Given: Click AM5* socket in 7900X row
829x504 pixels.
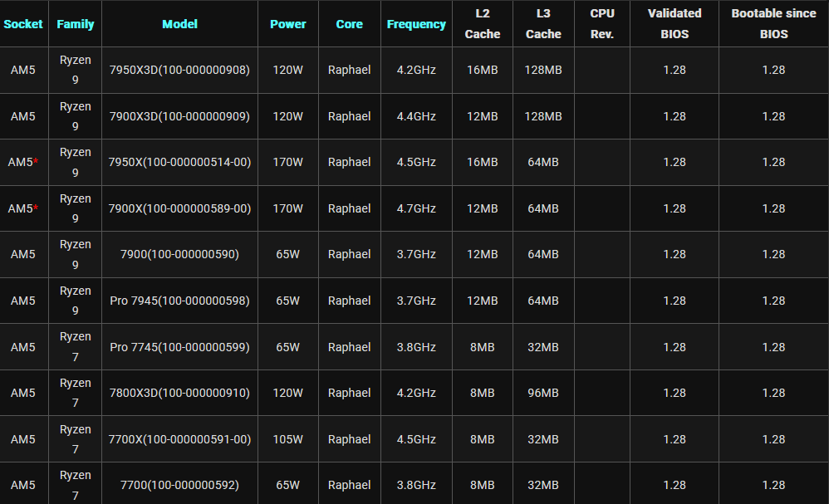Looking at the screenshot, I should click(x=23, y=208).
